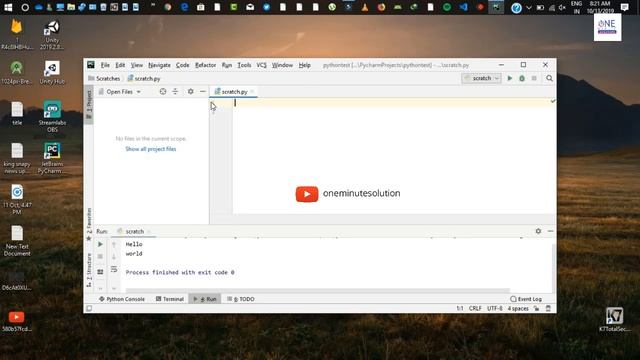Image resolution: width=640 pixels, height=360 pixels.
Task: Toggle the Project side tab
Action: [89, 104]
